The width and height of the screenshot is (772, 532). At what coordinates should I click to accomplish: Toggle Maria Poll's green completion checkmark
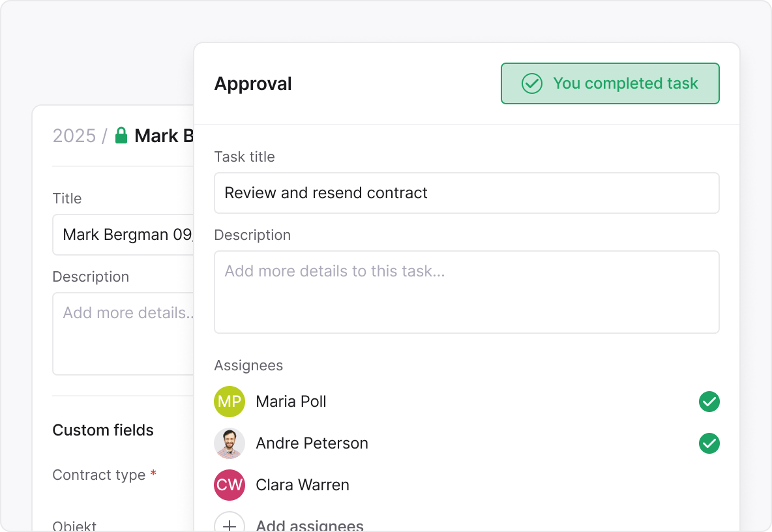(x=709, y=402)
